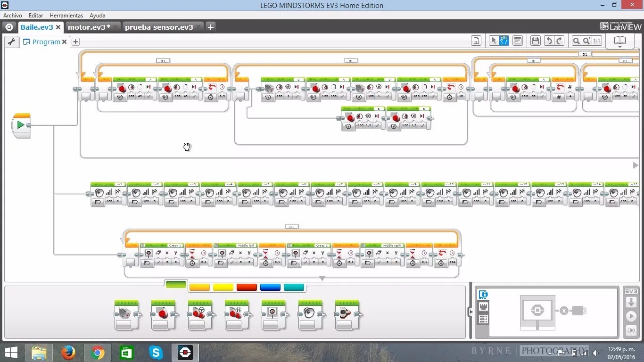Screen dimensions: 644x362
Task: Open the Port View tab
Action: [483, 307]
